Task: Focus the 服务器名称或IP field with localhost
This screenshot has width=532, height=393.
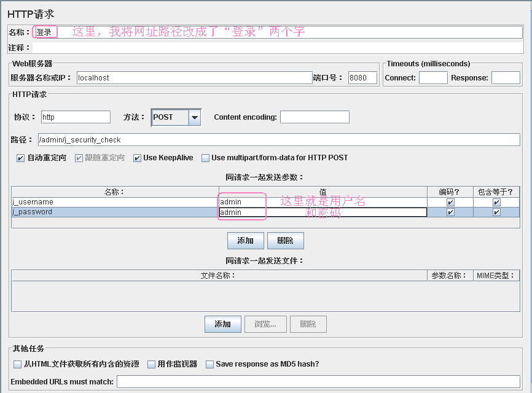Action: pos(194,78)
